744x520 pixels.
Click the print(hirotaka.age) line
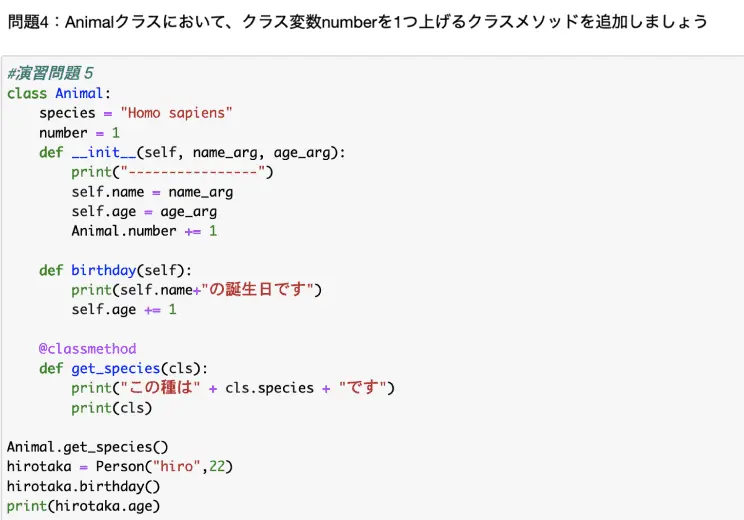click(84, 506)
